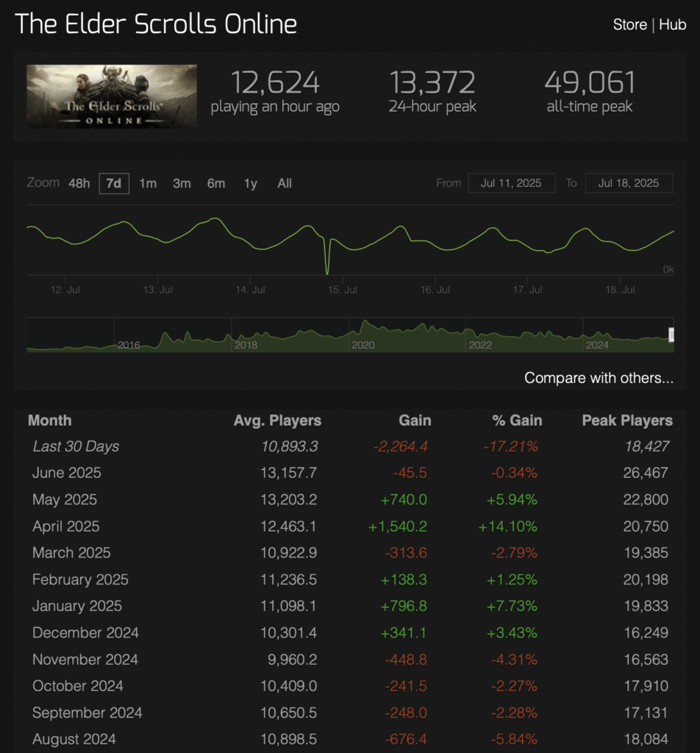
Task: Click the From date field
Action: pos(510,183)
